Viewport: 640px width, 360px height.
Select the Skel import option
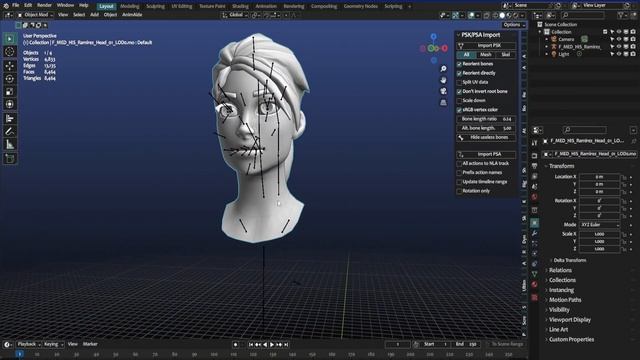click(505, 55)
